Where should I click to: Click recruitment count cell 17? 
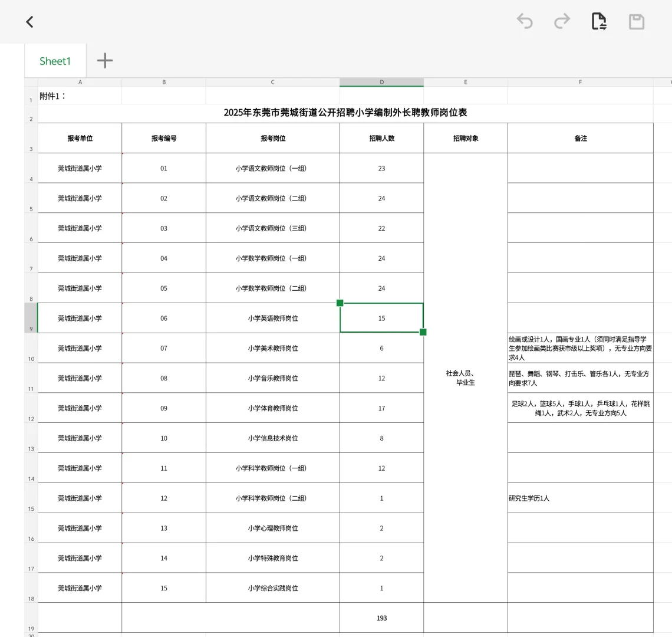(381, 408)
